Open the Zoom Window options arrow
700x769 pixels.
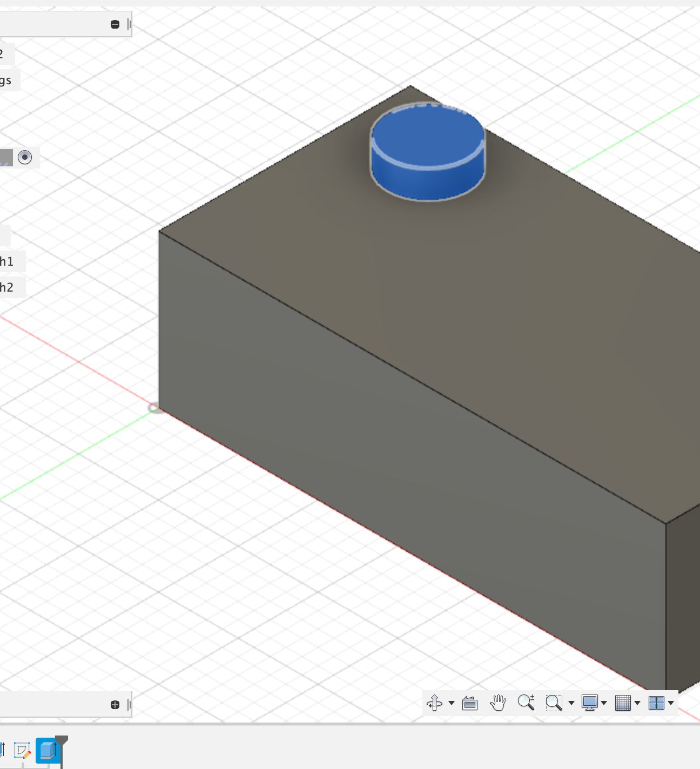pos(571,703)
